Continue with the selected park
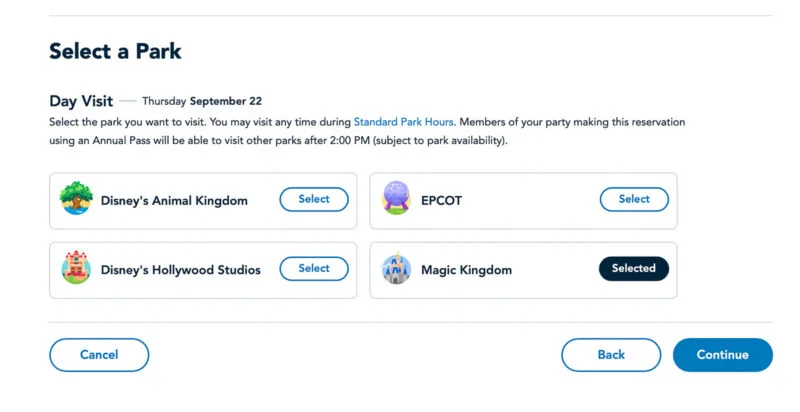Viewport: 800px width, 412px height. [x=723, y=355]
